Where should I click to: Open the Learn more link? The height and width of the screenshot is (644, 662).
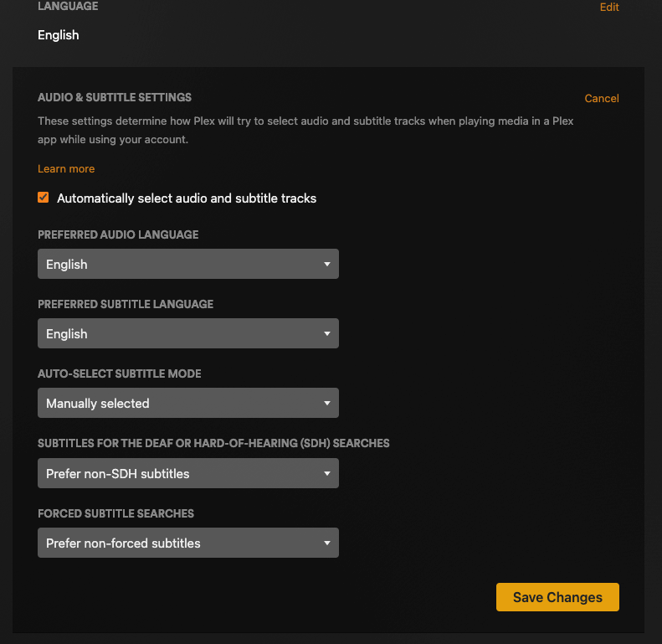click(66, 168)
